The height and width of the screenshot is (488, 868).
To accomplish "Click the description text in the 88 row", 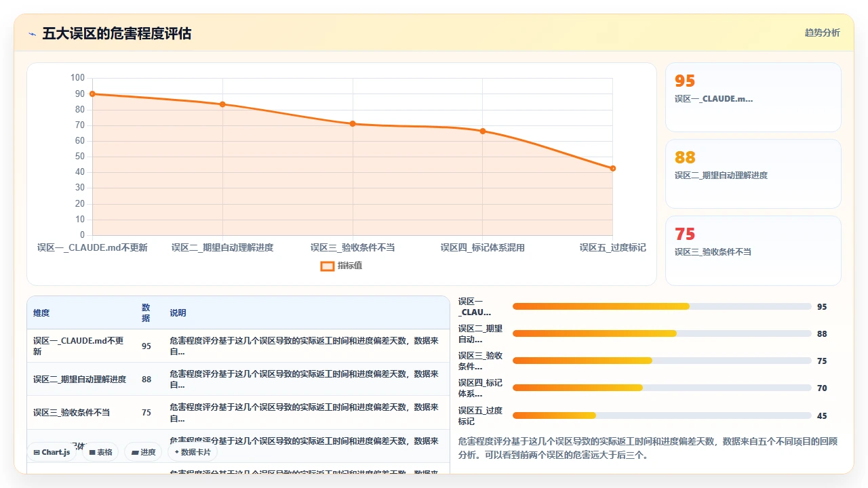I will pos(304,380).
